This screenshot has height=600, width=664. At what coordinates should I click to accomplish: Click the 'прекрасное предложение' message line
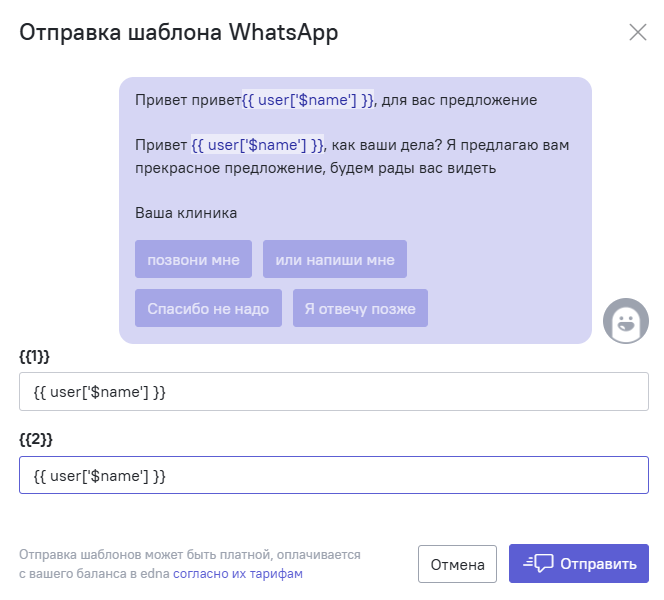tap(315, 168)
